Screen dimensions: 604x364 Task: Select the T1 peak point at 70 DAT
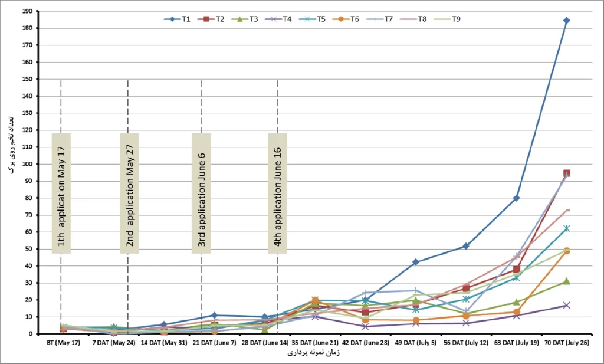(x=566, y=21)
